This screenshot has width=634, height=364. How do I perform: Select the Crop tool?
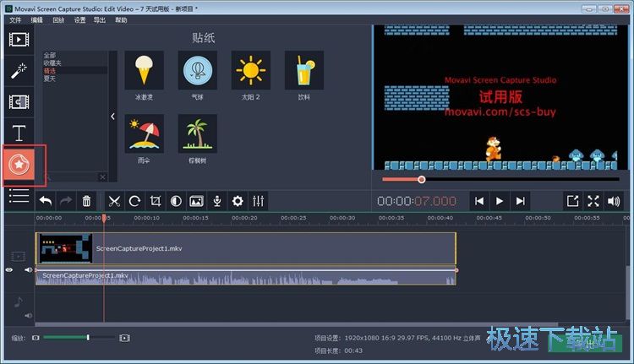(x=156, y=201)
